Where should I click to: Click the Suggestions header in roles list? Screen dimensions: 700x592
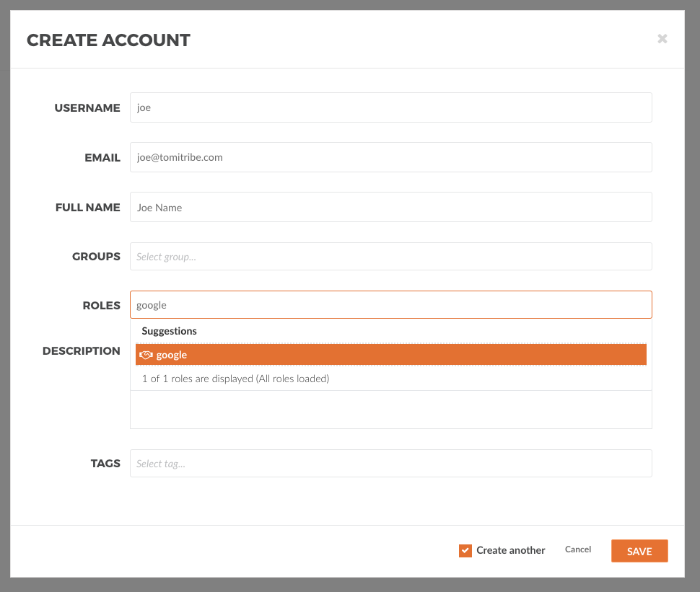(x=170, y=331)
